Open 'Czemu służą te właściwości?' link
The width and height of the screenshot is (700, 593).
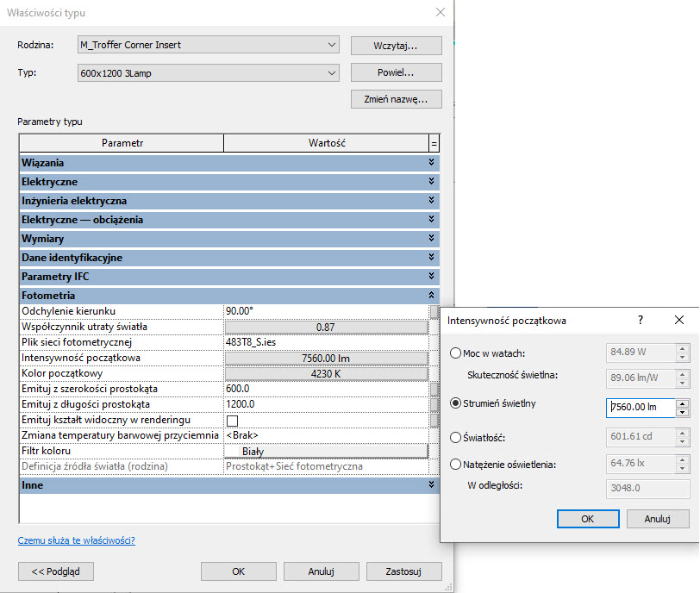coord(77,541)
